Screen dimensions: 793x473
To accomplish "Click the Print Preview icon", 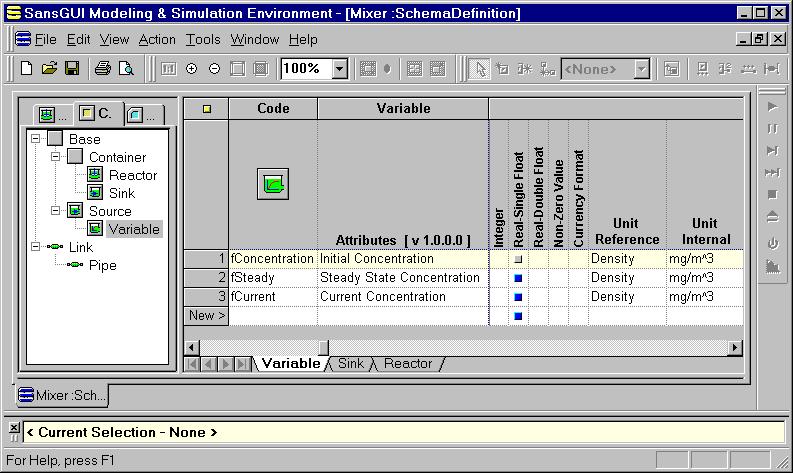I will (126, 69).
